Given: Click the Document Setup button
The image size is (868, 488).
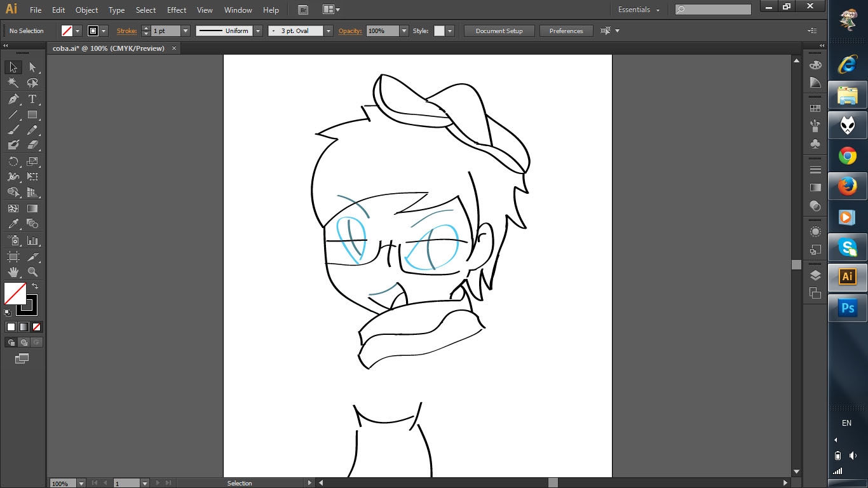Looking at the screenshot, I should (x=499, y=30).
